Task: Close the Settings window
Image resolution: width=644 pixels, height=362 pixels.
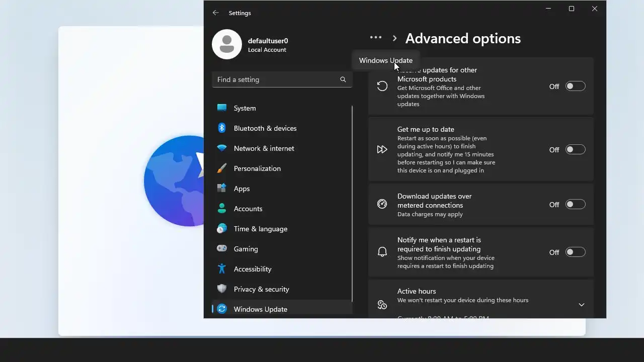Action: coord(595,9)
